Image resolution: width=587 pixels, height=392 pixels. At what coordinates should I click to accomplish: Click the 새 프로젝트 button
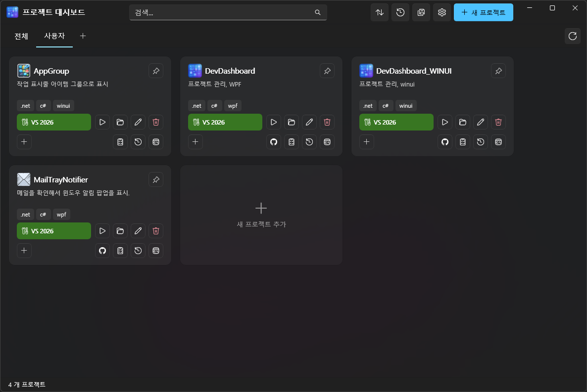[x=483, y=12]
